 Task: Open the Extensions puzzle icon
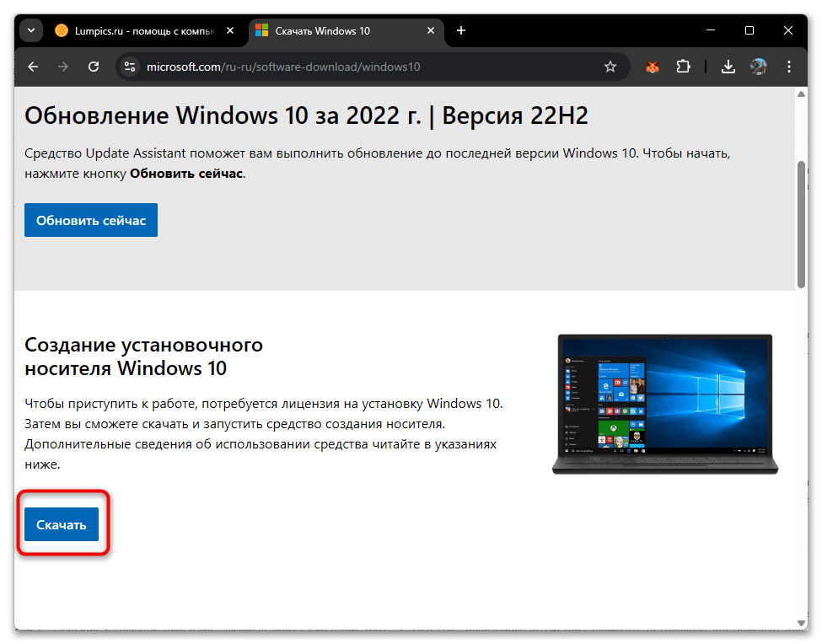[683, 67]
